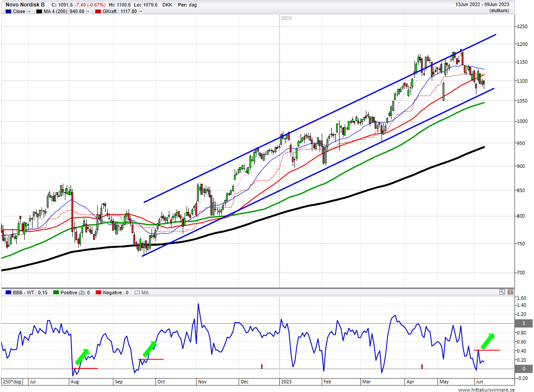Viewport: 534px width, 392px height.
Task: Select the blue BBB - WT legend swatch
Action: [8, 292]
